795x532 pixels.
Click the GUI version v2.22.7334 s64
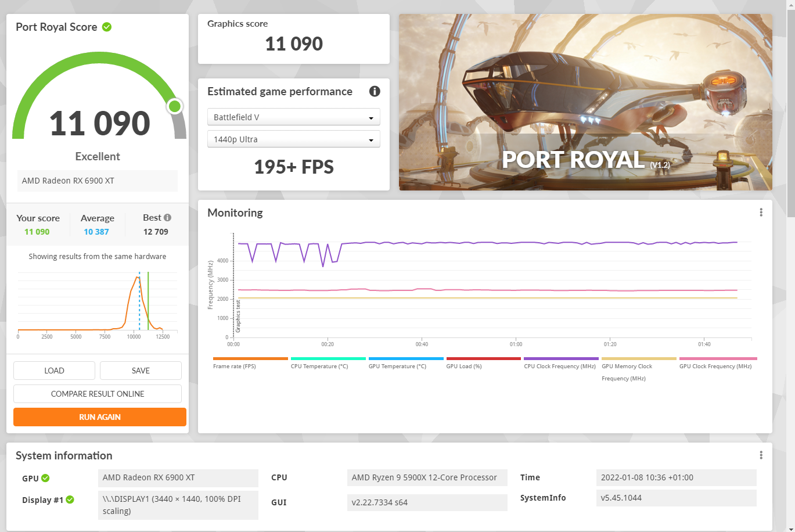427,502
